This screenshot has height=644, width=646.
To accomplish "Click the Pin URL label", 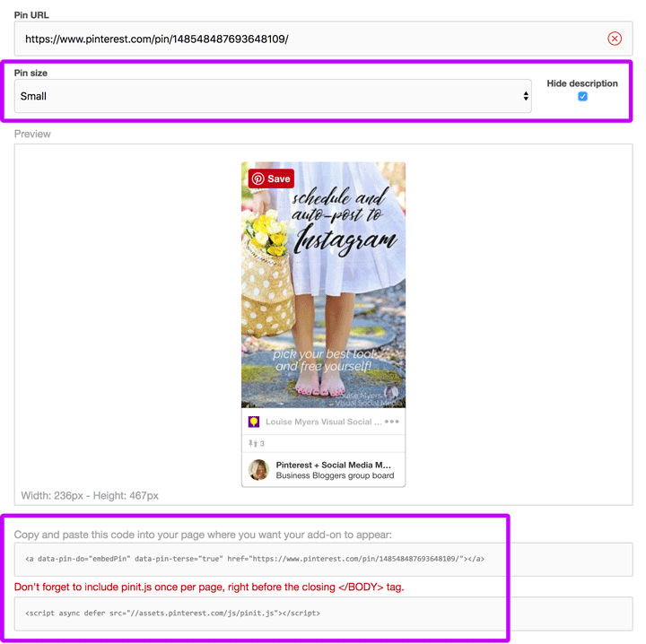I will [31, 15].
